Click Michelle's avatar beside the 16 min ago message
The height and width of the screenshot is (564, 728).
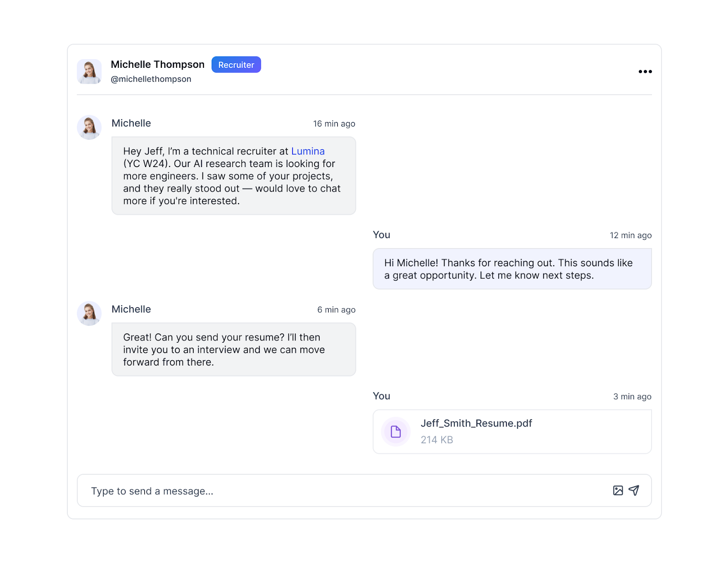(89, 127)
